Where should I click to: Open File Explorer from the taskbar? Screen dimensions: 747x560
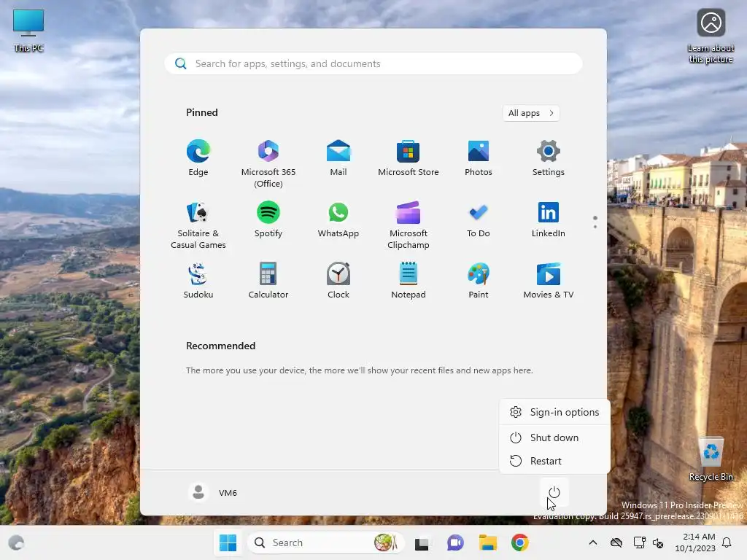click(488, 542)
